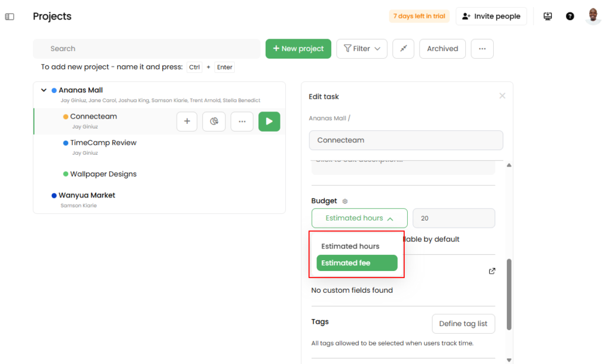607x364 pixels.
Task: Add a subtask to Connecteam
Action: click(187, 121)
